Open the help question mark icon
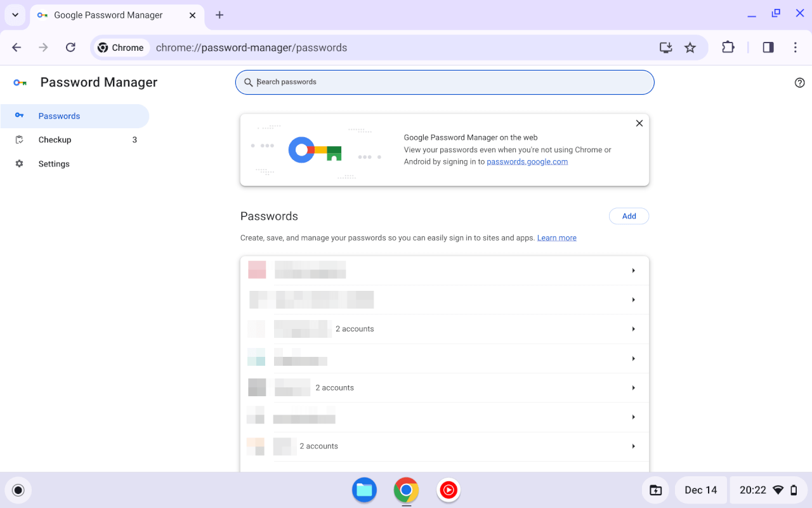 coord(799,83)
